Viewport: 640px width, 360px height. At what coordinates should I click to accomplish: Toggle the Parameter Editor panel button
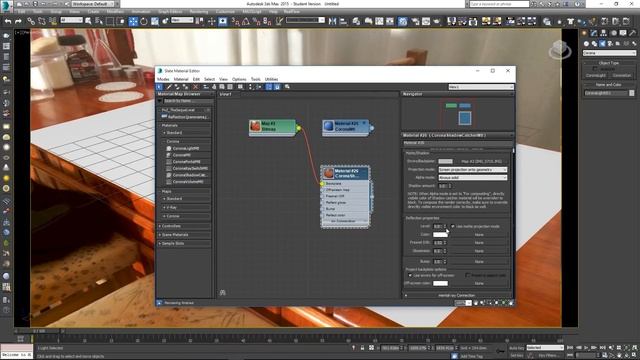point(277,87)
